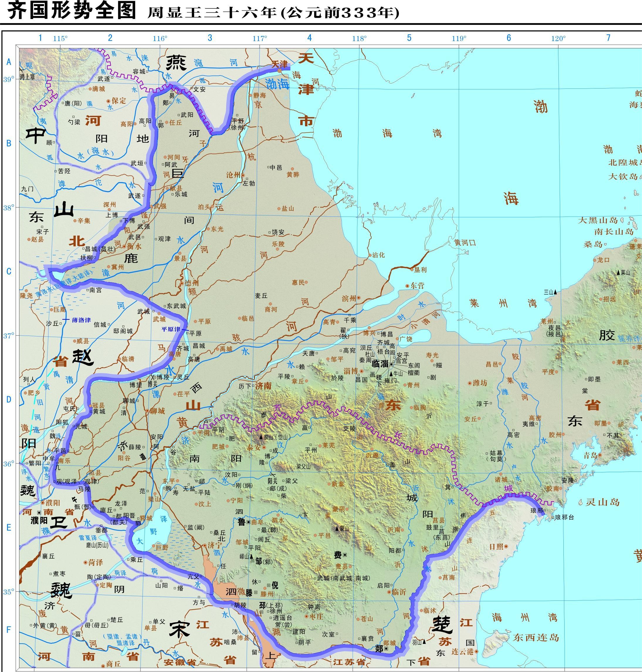Click the town label "章丘"
The width and height of the screenshot is (642, 672).
(298, 381)
